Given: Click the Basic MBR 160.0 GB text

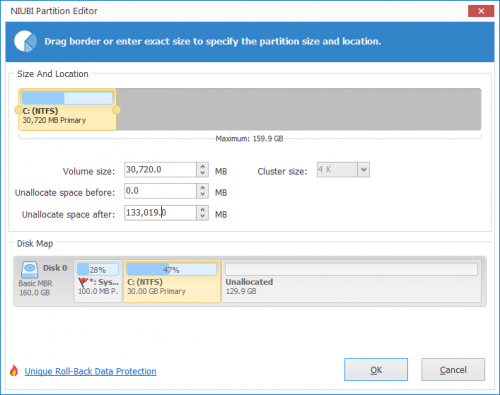Looking at the screenshot, I should (35, 288).
